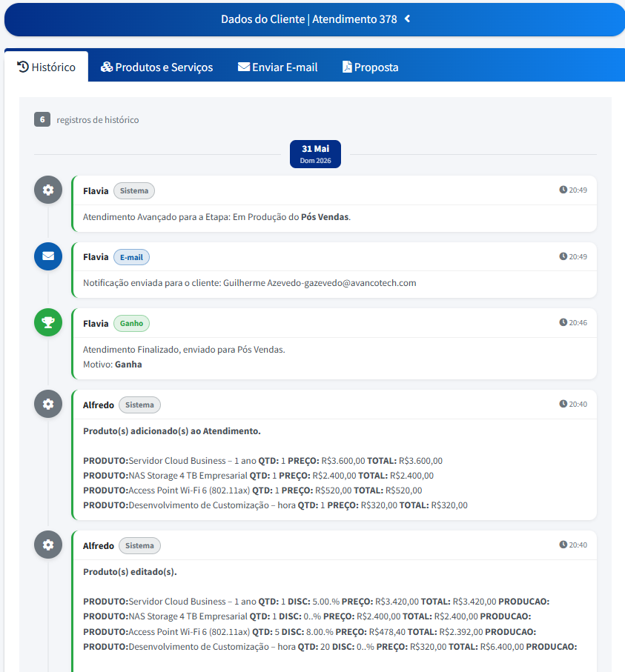Click the history clock icon in Histórico tab
This screenshot has width=625, height=672.
[23, 67]
